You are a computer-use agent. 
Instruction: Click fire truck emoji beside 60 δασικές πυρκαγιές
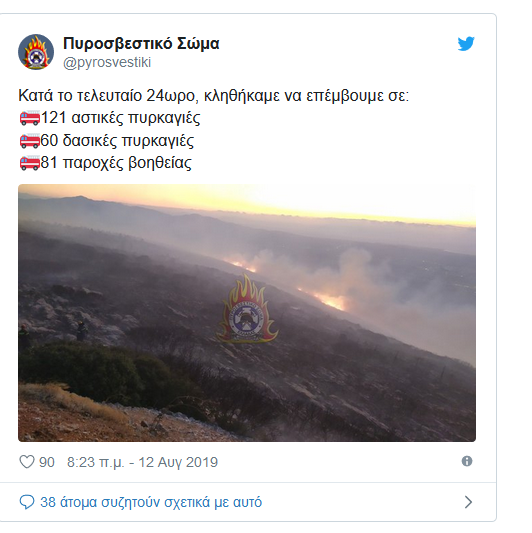pos(30,141)
